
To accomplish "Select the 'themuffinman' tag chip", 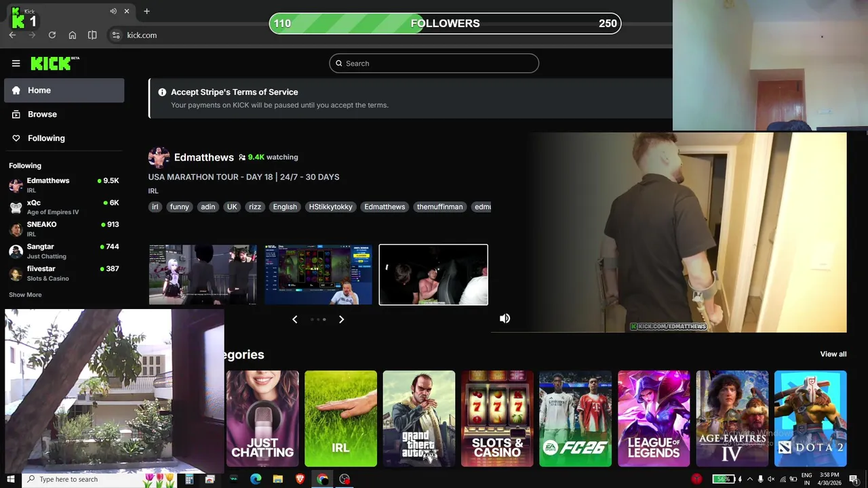I will pos(439,207).
